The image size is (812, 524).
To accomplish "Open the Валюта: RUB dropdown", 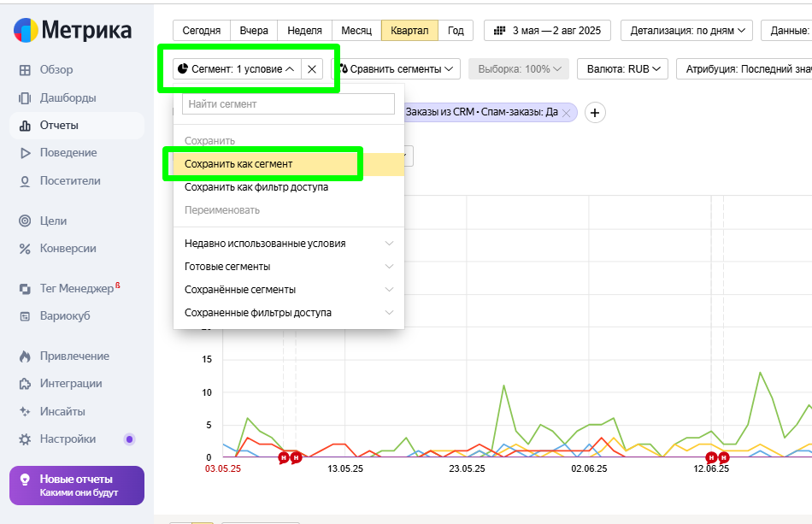I will (622, 69).
